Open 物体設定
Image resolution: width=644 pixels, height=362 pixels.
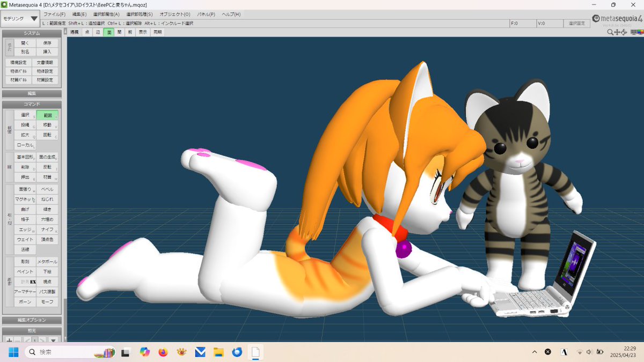pos(45,71)
